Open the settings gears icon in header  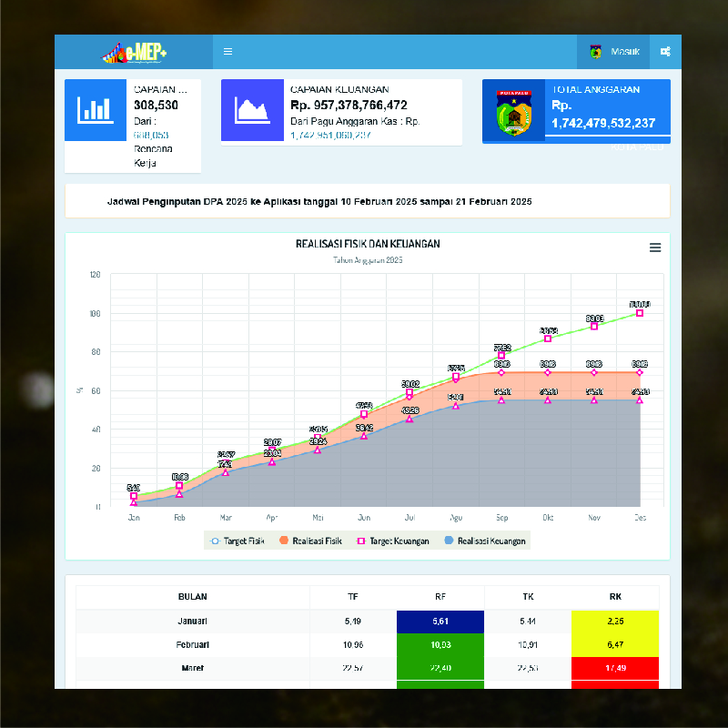coord(665,52)
